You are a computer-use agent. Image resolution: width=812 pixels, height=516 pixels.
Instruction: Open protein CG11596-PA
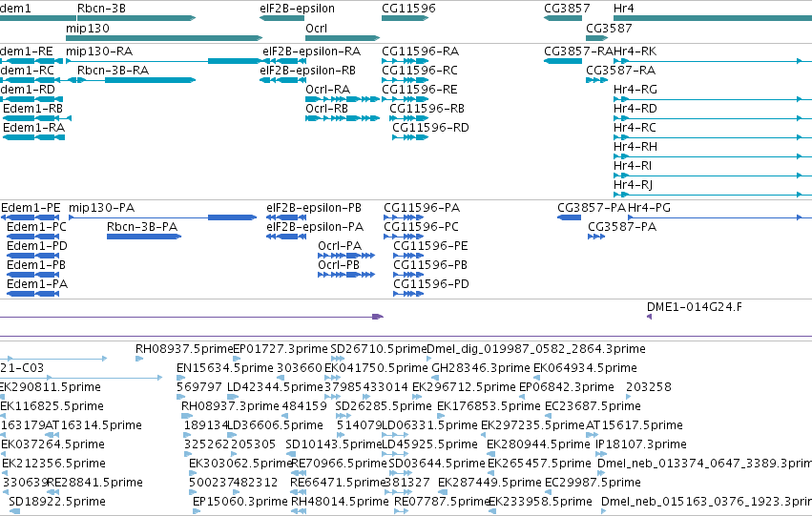[422, 208]
